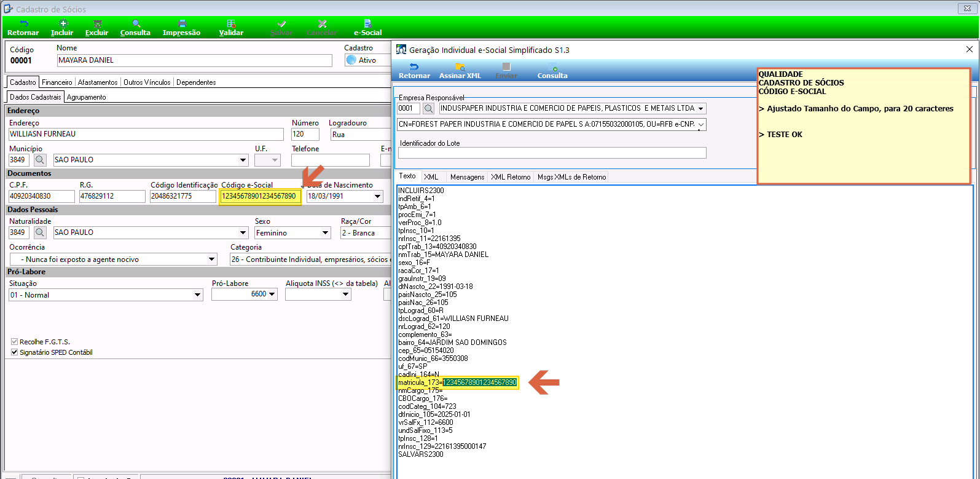
Task: Toggle the Recolhe F.G.T.S. checkbox
Action: pyautogui.click(x=15, y=341)
